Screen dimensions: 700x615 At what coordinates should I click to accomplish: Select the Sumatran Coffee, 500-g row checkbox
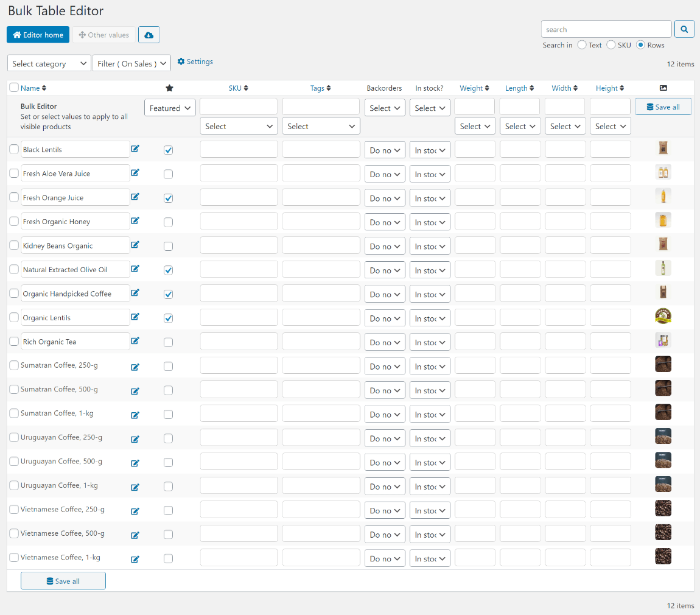[14, 389]
